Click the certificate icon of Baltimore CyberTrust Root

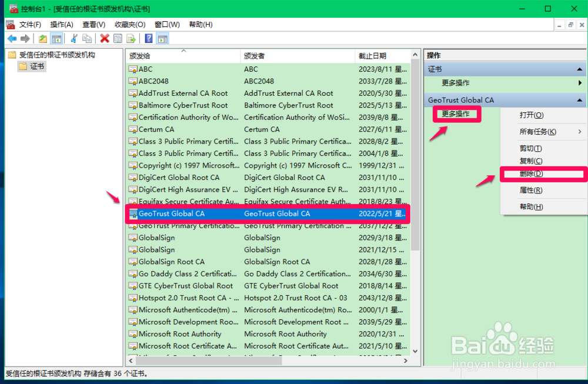point(133,105)
